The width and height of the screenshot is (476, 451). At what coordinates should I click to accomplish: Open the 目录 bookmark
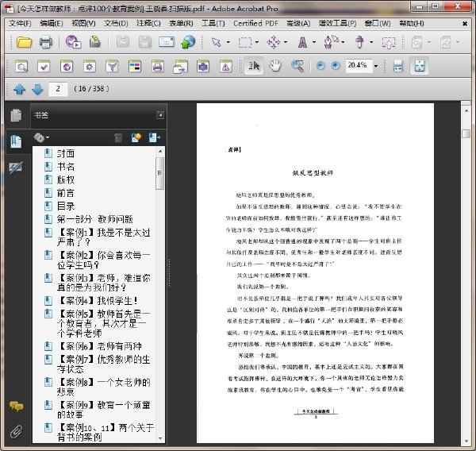click(x=66, y=206)
